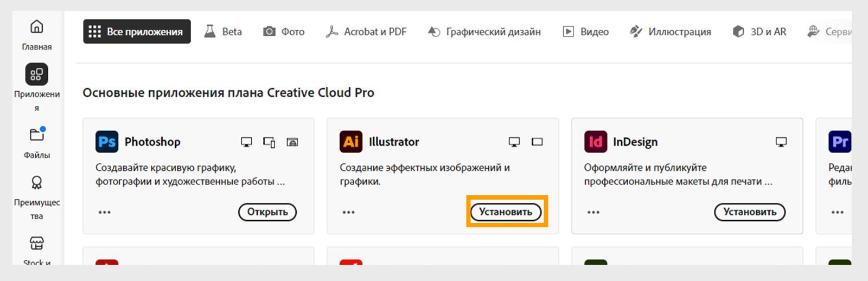Click Photoshop desktop platform icon
This screenshot has width=868, height=281.
(246, 142)
